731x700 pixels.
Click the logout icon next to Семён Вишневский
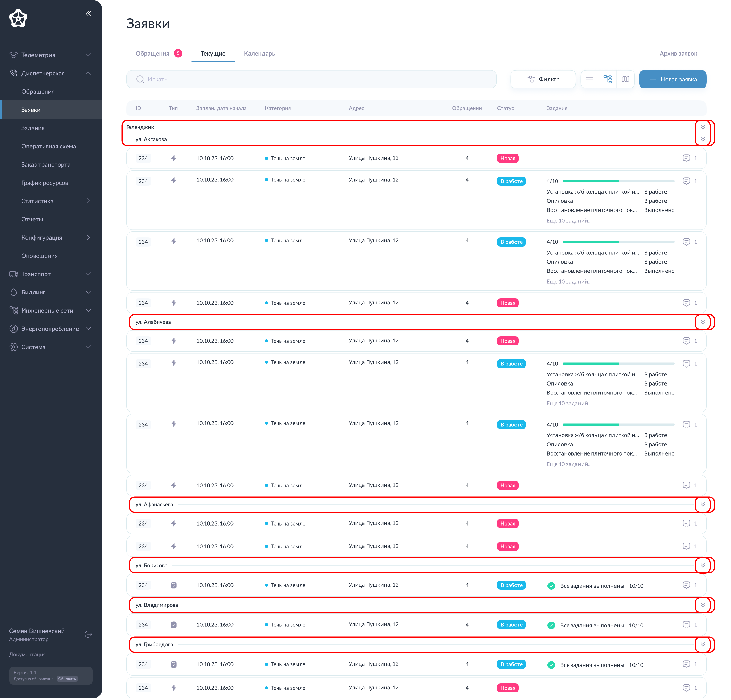[88, 634]
